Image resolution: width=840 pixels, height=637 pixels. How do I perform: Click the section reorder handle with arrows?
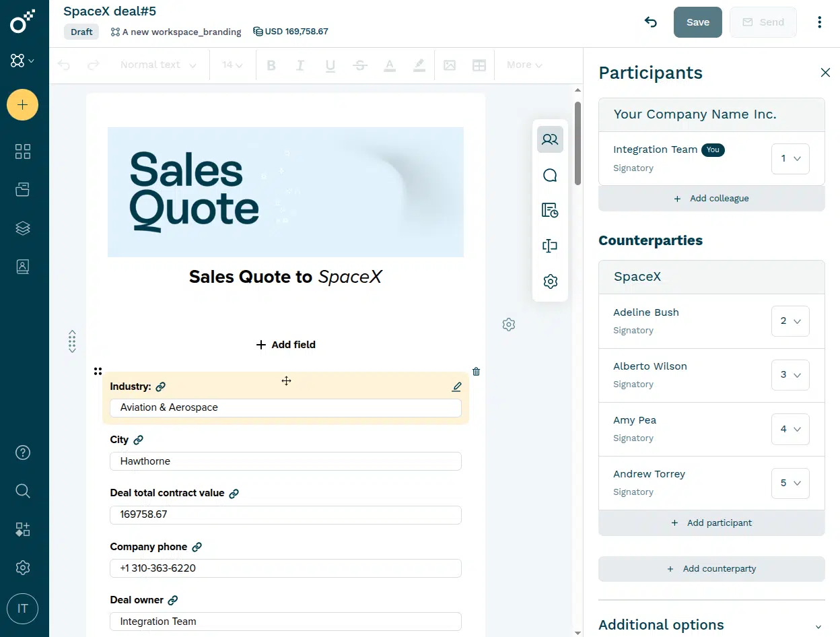click(72, 341)
